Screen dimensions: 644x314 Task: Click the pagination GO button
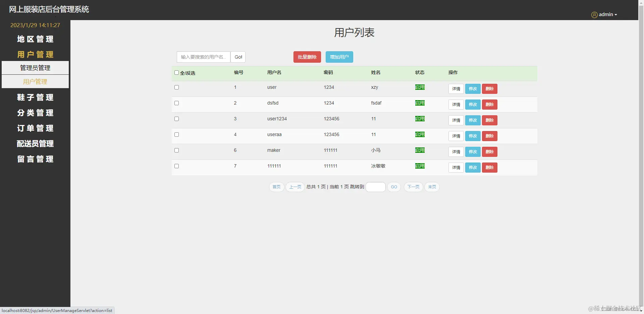click(x=394, y=187)
